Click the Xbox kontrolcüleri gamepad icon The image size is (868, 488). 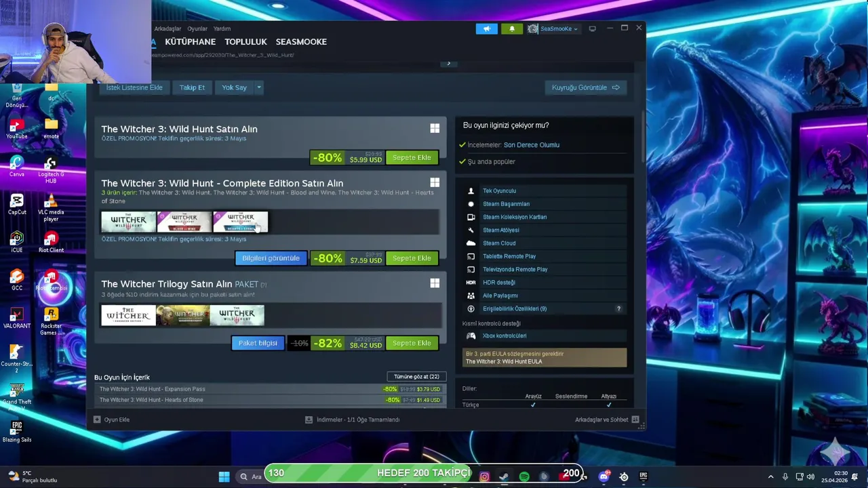[471, 335]
